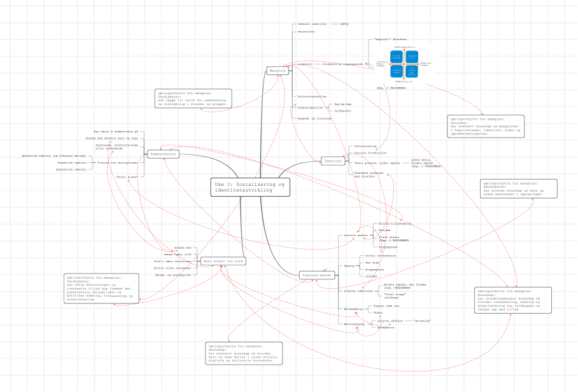This screenshot has width=578, height=392.
Task: Select the Identitet branch node
Action: [x=333, y=161]
